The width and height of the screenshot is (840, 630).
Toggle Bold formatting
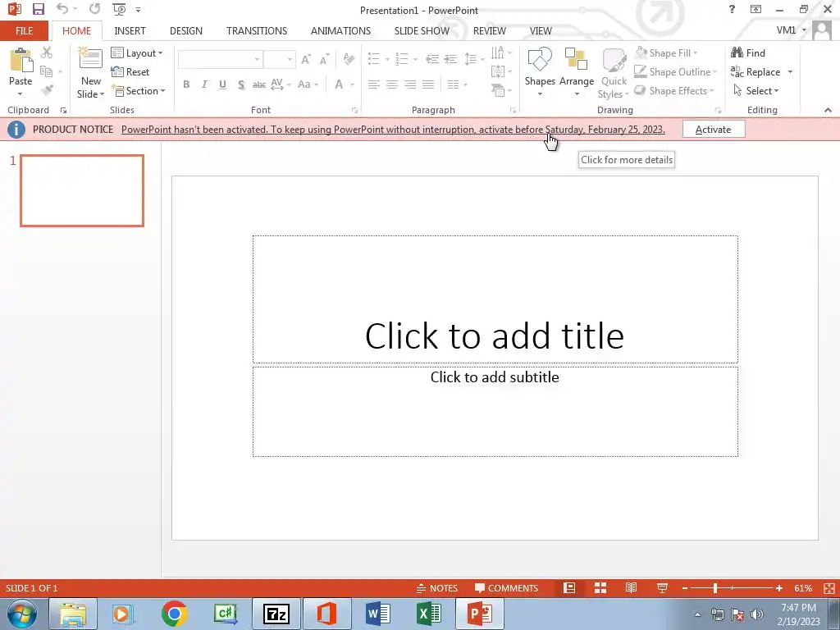click(x=186, y=84)
